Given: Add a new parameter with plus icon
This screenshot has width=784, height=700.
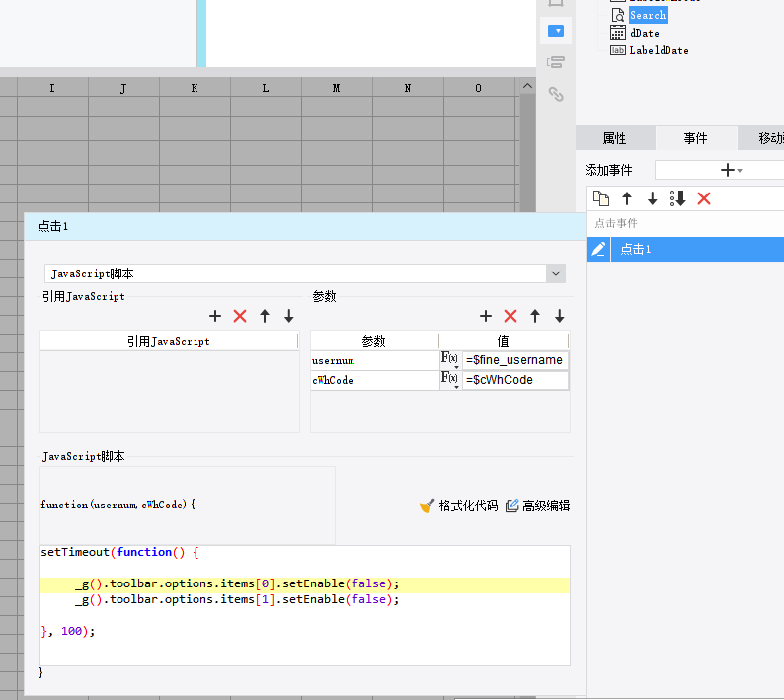Looking at the screenshot, I should coord(486,316).
